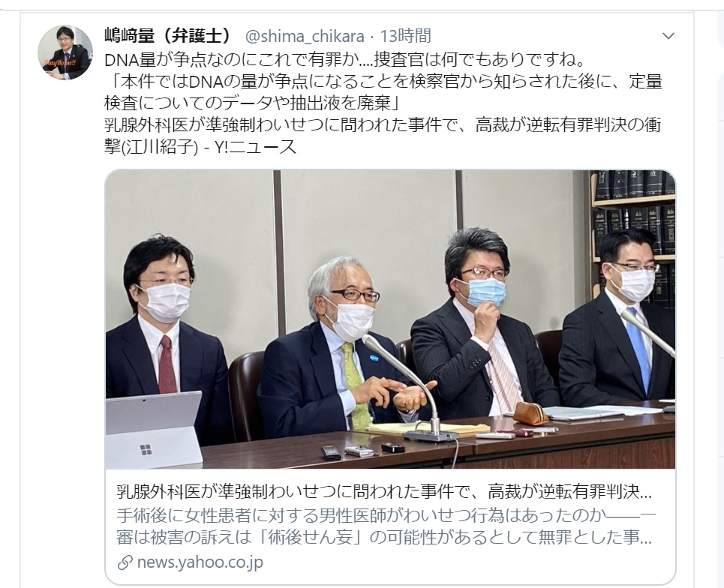This screenshot has height=588, width=724.
Task: Open the news.yahoo.co.jp domain link
Action: click(x=200, y=562)
